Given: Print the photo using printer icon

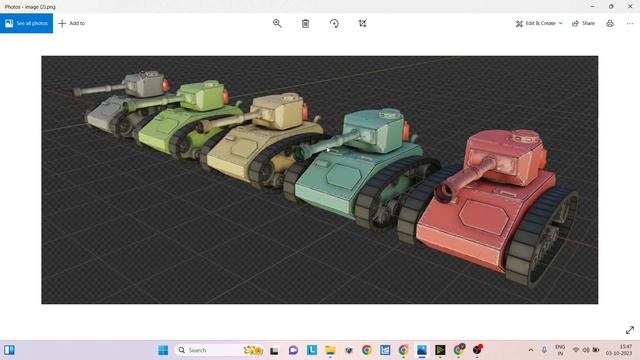Looking at the screenshot, I should point(610,23).
